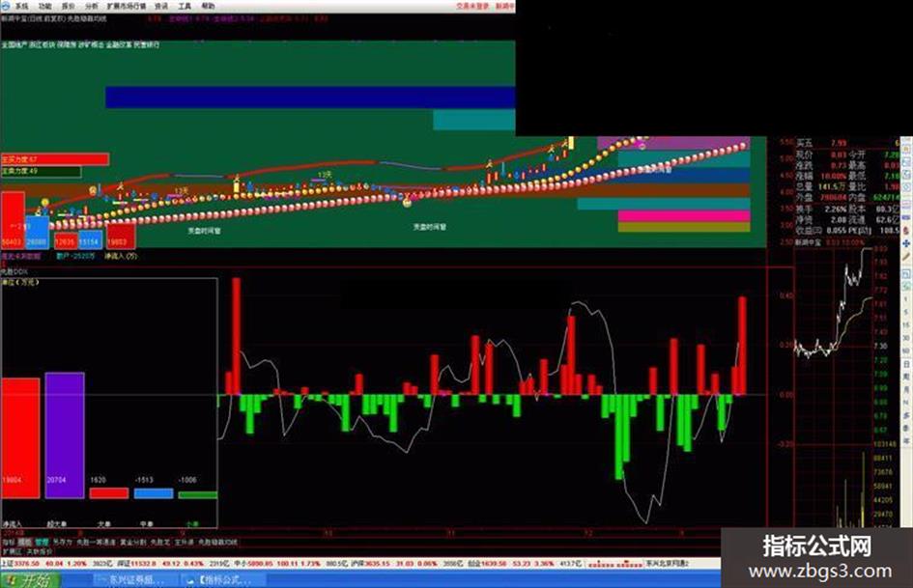Image resolution: width=913 pixels, height=588 pixels.
Task: Open the 资讯 menu
Action: coord(161,6)
